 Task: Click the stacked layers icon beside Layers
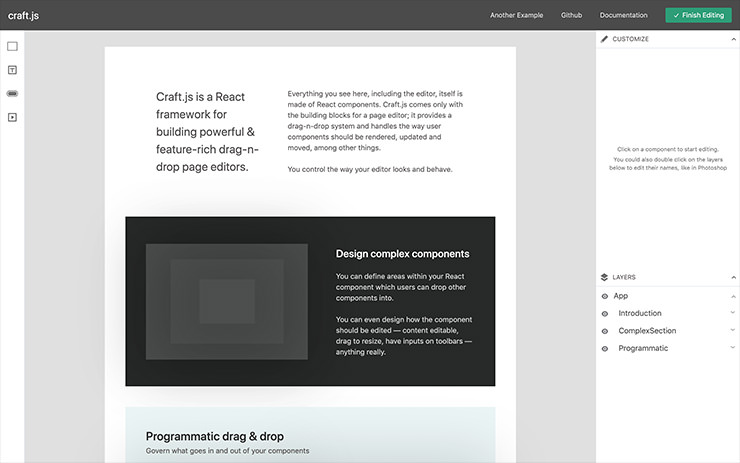coord(604,277)
